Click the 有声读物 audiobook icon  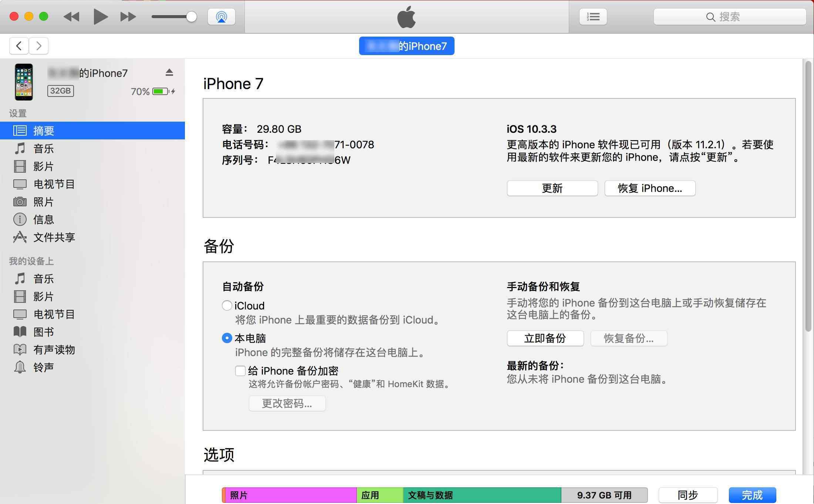tap(20, 349)
